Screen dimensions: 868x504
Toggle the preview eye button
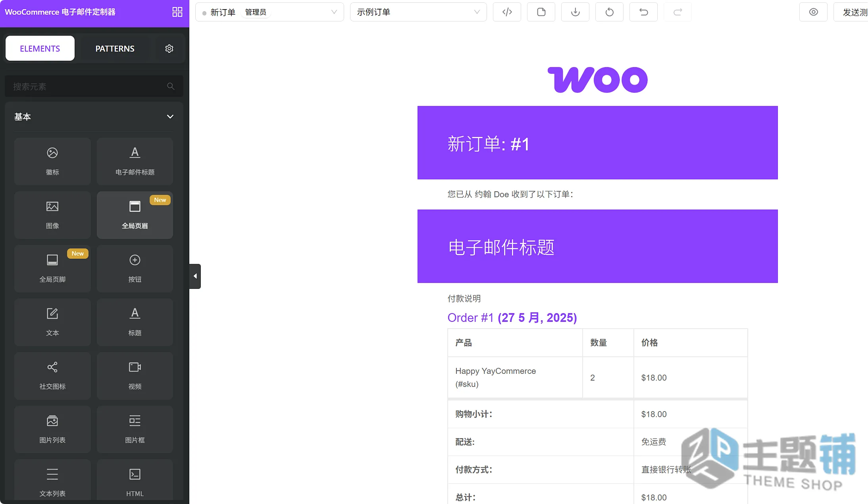coord(813,12)
